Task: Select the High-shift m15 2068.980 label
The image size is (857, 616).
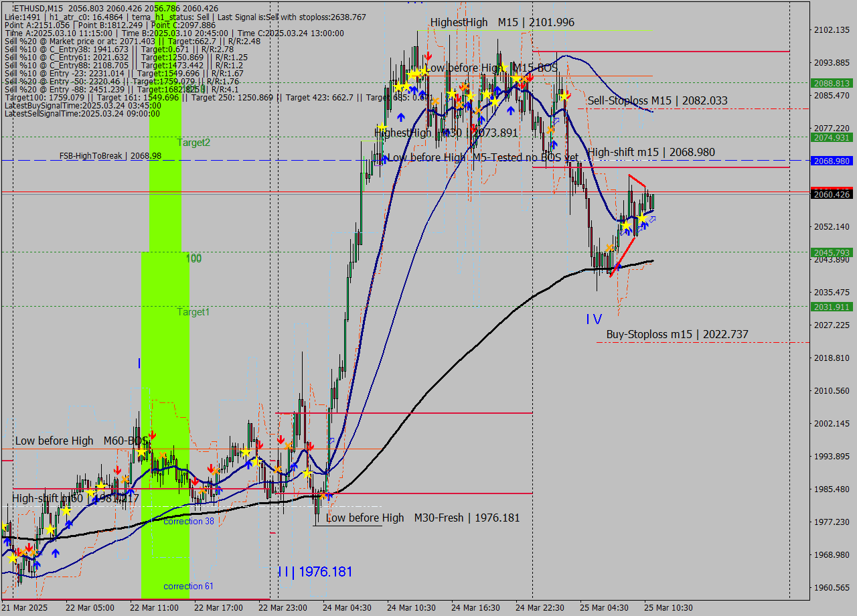Action: [651, 153]
